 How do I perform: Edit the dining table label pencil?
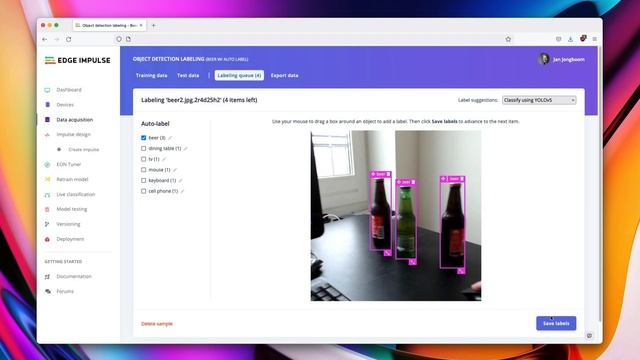tap(186, 149)
